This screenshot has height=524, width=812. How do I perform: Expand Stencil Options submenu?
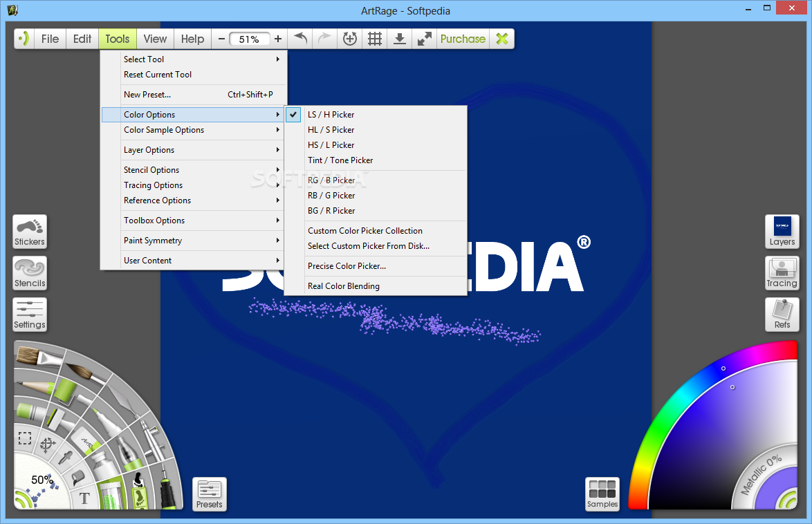pos(194,170)
